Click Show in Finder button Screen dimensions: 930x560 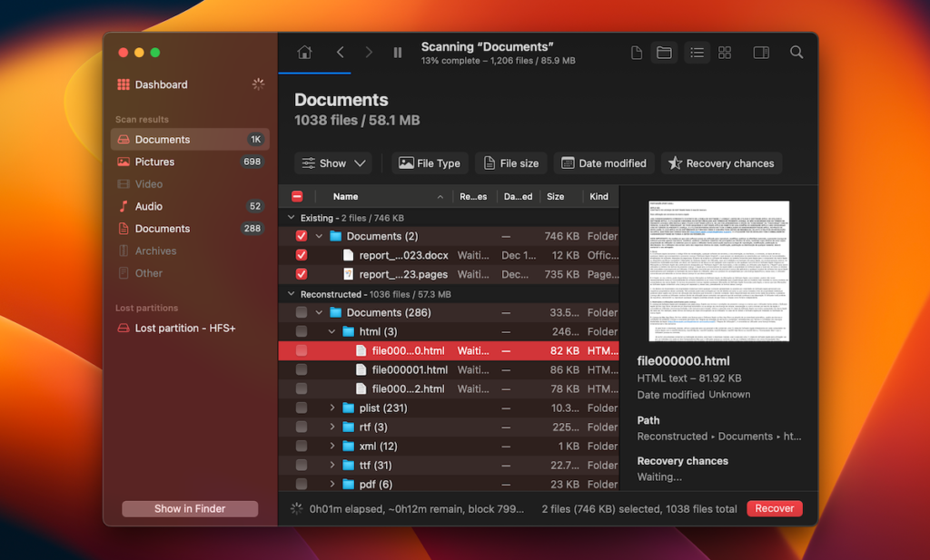190,508
